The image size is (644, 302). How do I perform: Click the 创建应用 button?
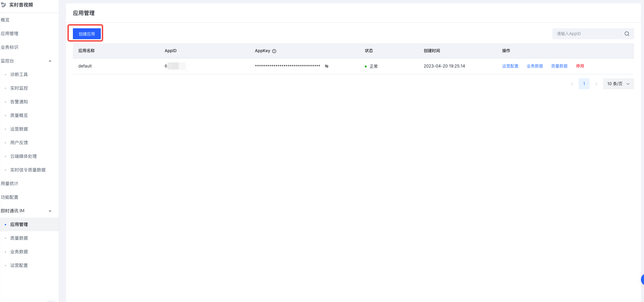(x=87, y=34)
